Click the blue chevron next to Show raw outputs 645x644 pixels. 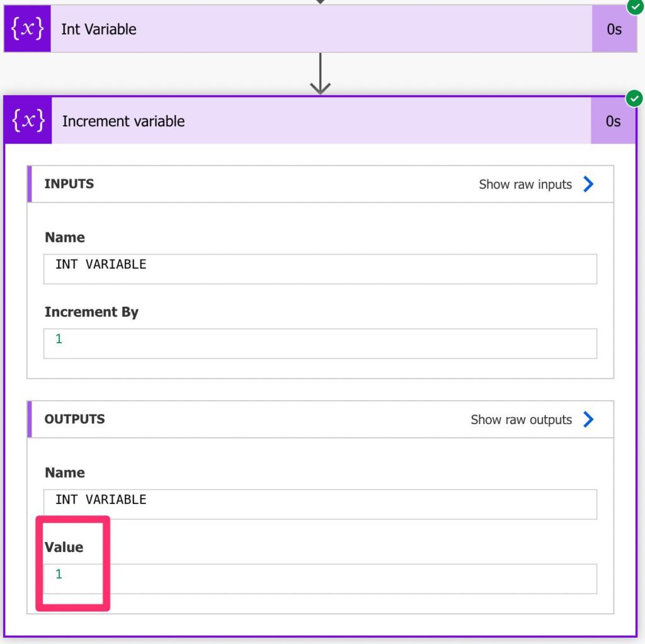tap(588, 419)
